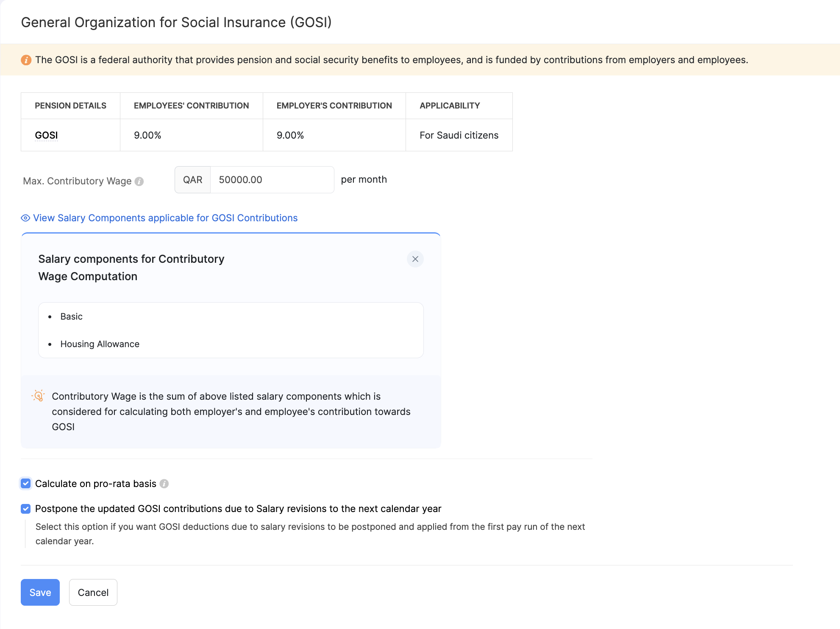
Task: Select the Basic salary component item
Action: pos(71,317)
